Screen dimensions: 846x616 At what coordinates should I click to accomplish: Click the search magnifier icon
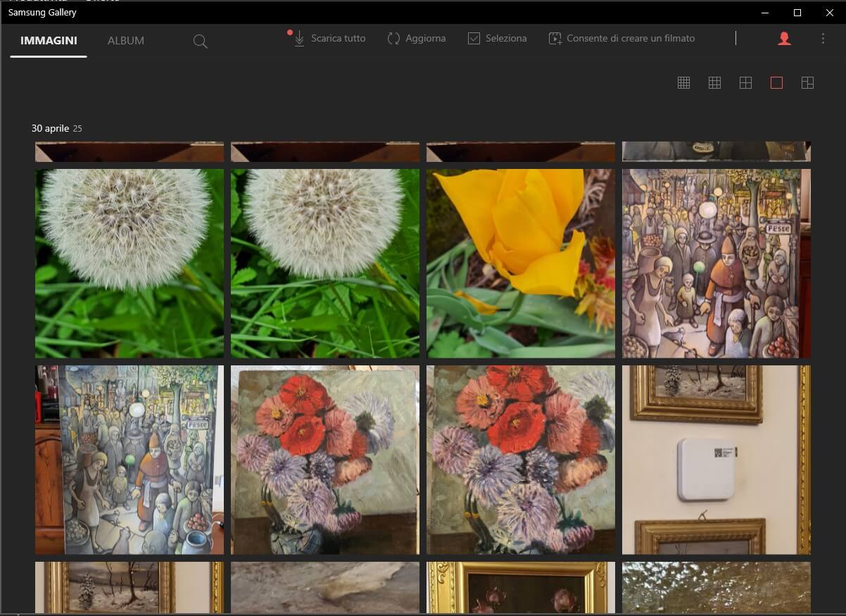tap(201, 42)
